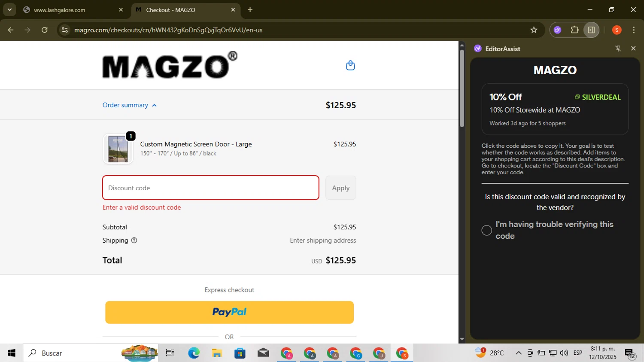Open the browser extensions puzzle icon
The width and height of the screenshot is (644, 362).
point(574,30)
